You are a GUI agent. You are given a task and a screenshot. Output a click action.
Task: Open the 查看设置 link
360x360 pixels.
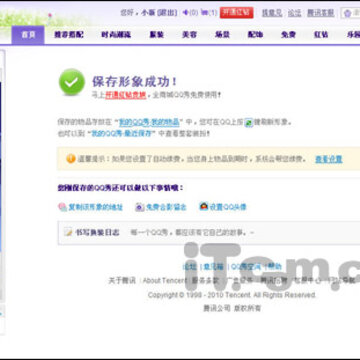329,159
